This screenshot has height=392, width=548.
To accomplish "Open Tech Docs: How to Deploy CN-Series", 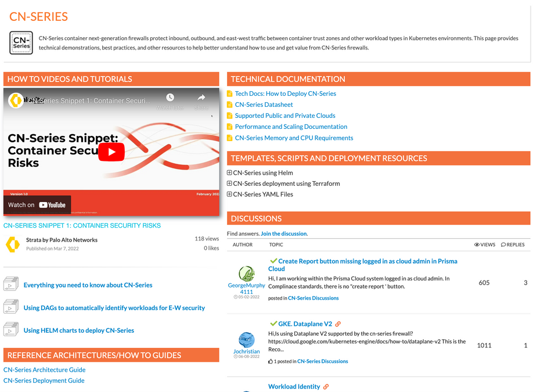I will click(286, 93).
